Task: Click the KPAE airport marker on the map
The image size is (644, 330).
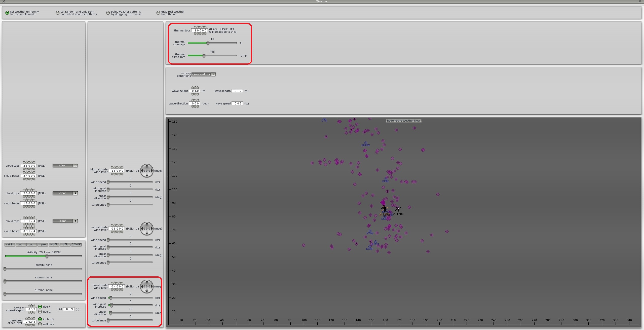Action: tap(386, 179)
